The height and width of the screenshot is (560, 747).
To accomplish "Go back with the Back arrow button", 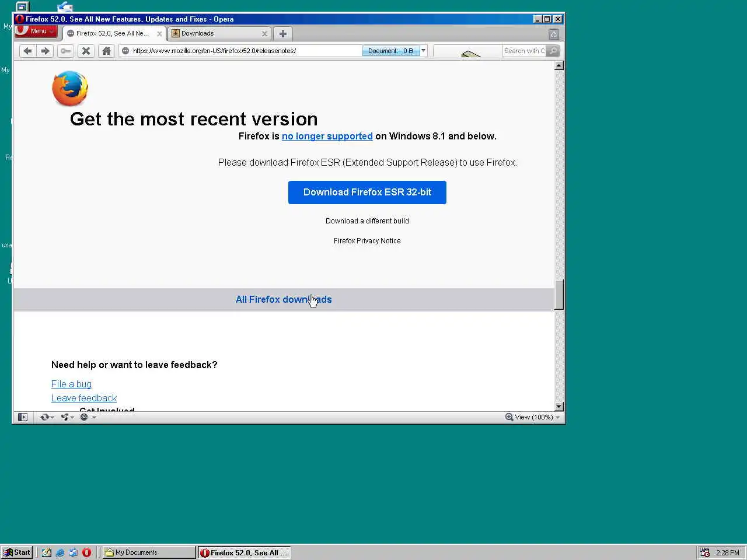I will (27, 51).
